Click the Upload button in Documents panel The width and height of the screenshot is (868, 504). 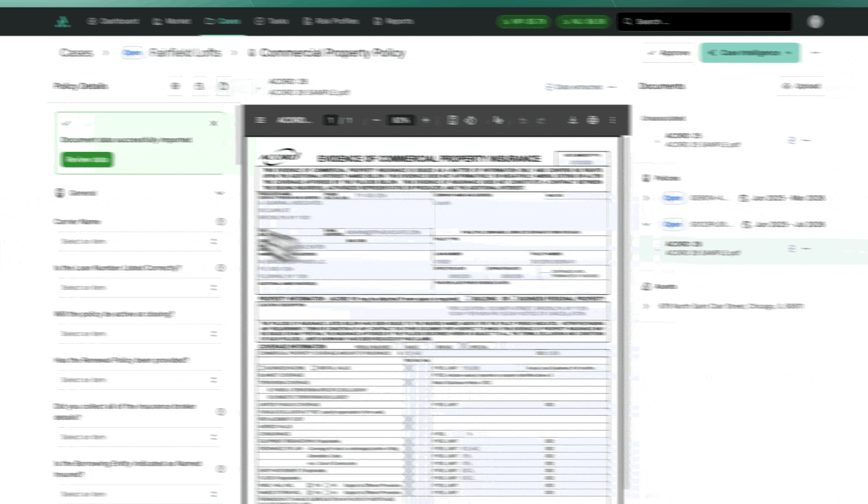click(801, 86)
